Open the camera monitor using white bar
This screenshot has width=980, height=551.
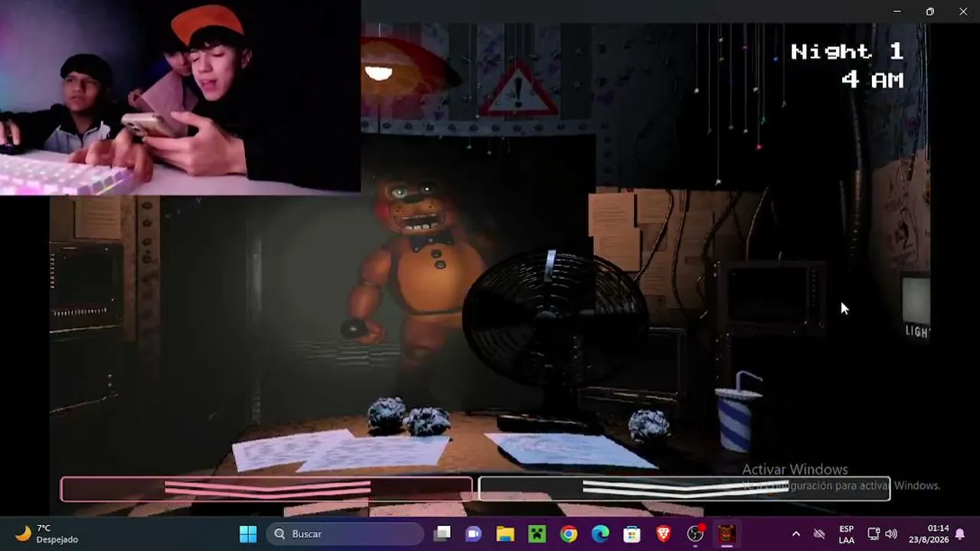(684, 488)
